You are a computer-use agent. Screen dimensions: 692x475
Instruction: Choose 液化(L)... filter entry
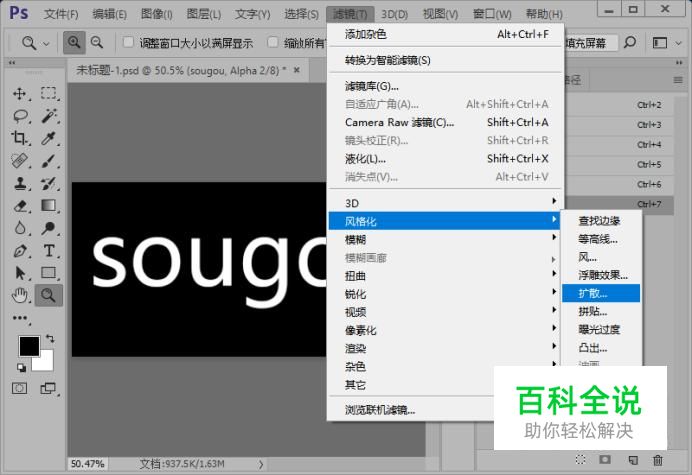click(445, 158)
